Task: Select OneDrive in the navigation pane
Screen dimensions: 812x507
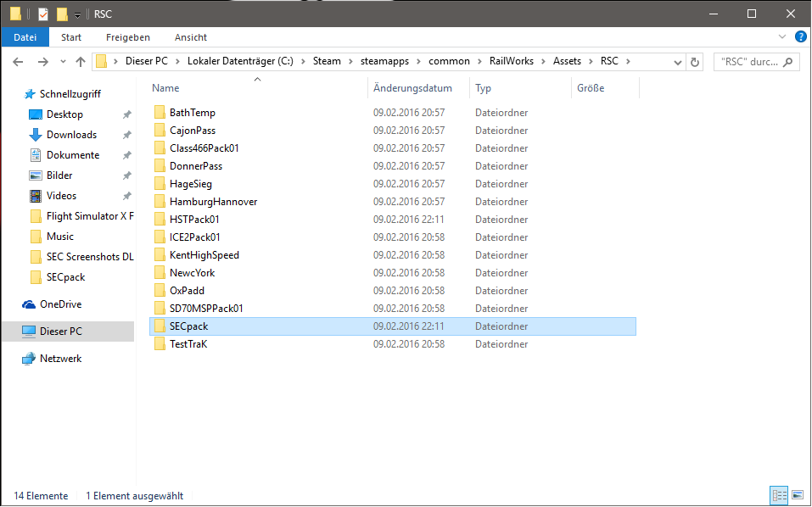Action: click(x=60, y=304)
